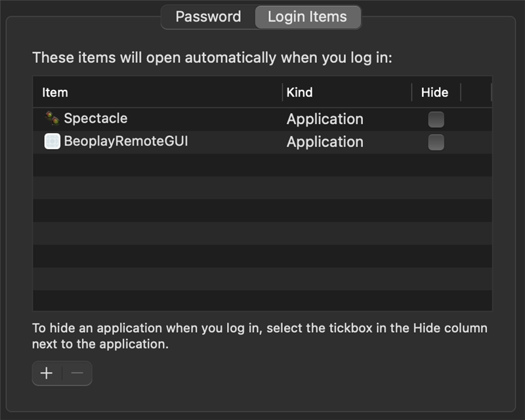Image resolution: width=525 pixels, height=420 pixels.
Task: Add a login item with plus button
Action: click(47, 373)
